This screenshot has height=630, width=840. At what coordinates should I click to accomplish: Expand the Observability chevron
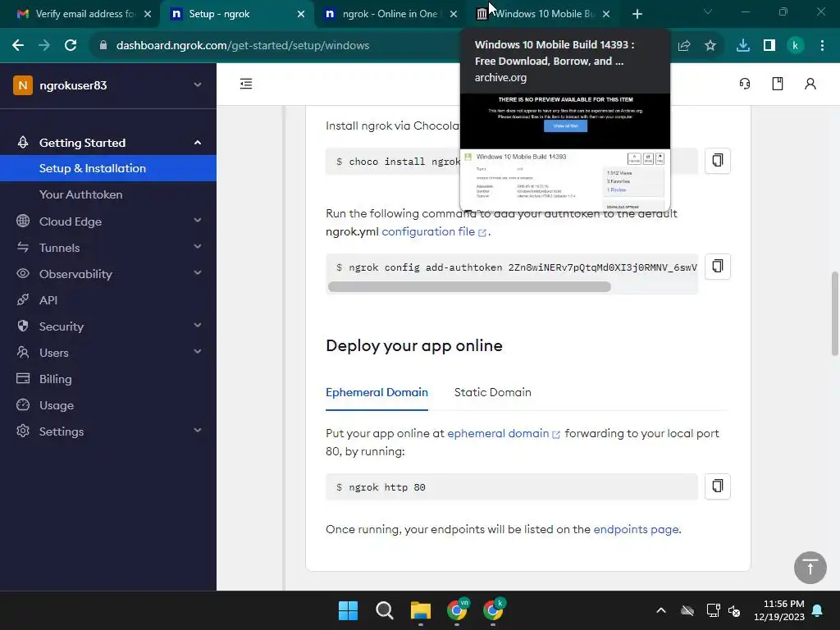click(x=198, y=272)
